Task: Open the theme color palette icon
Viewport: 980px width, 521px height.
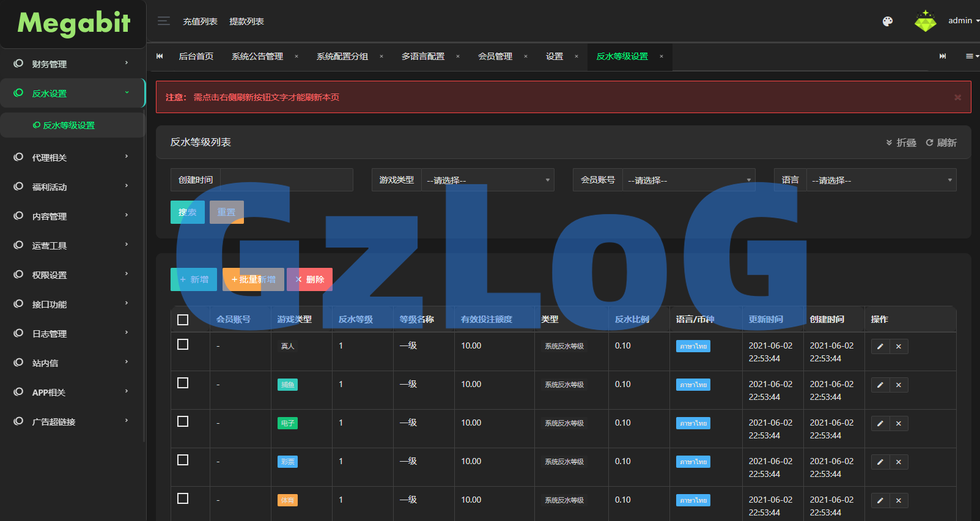Action: tap(888, 21)
